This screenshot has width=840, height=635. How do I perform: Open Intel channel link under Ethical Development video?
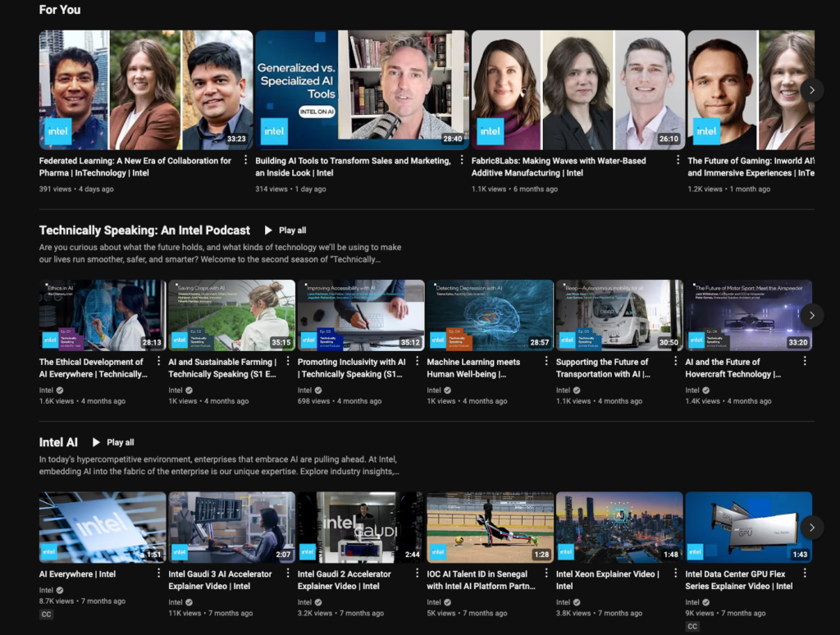[x=46, y=391]
